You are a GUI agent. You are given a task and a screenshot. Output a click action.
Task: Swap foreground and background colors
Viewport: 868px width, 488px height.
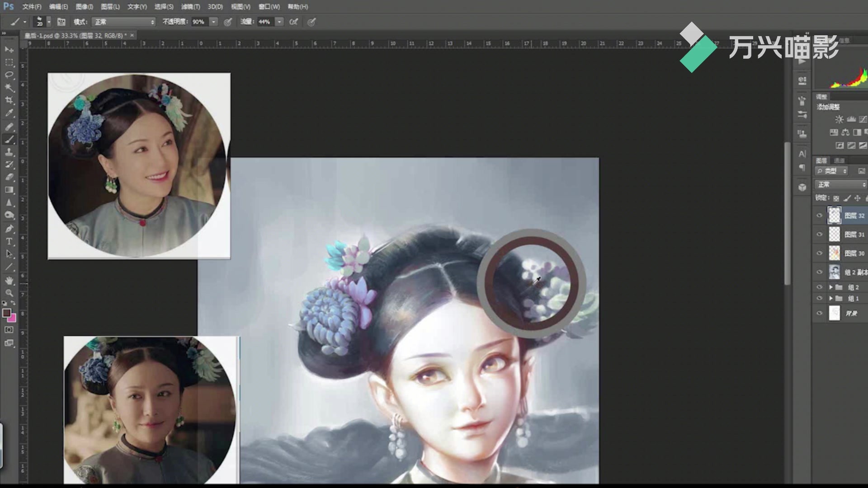pyautogui.click(x=13, y=303)
